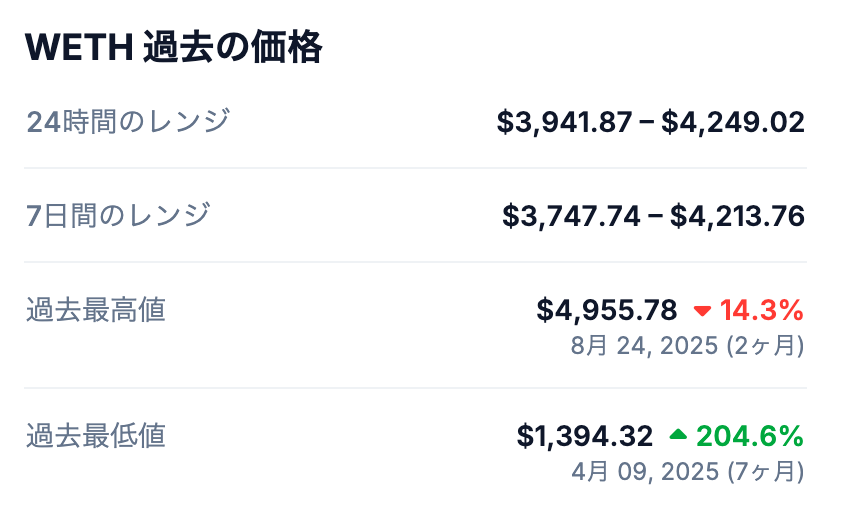Image resolution: width=854 pixels, height=510 pixels.
Task: Select the $4,213.76 7-day high value
Action: (737, 216)
